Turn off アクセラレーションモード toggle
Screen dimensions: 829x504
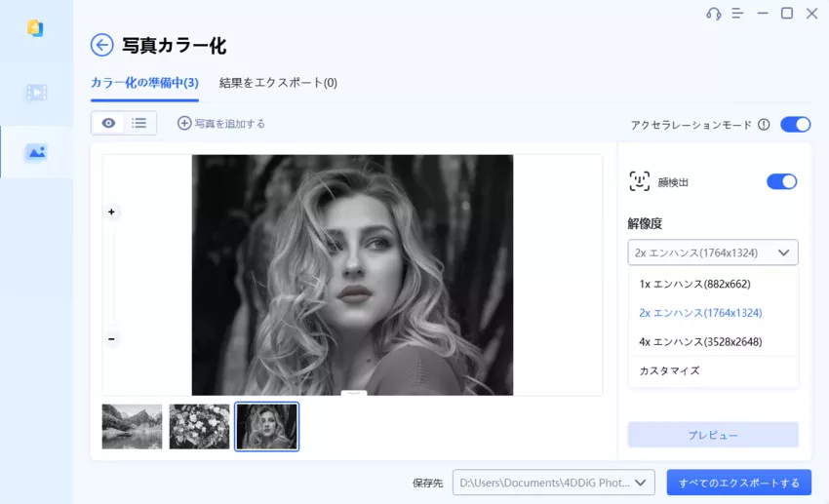point(795,125)
